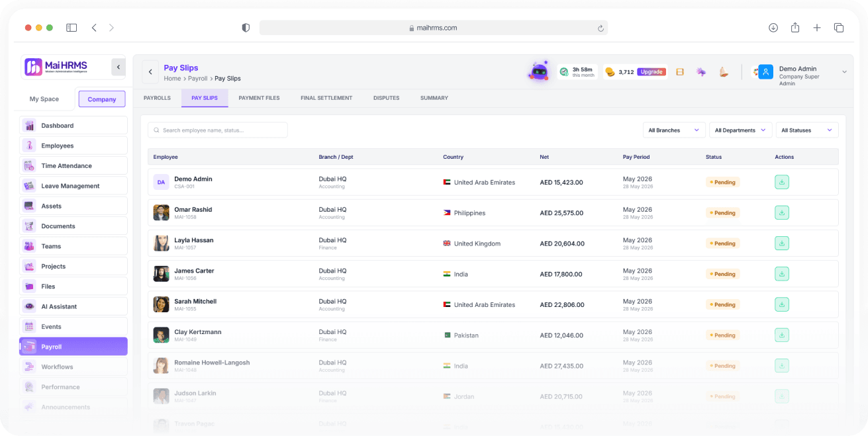Open the Disputes tab
868x436 pixels.
pyautogui.click(x=386, y=98)
